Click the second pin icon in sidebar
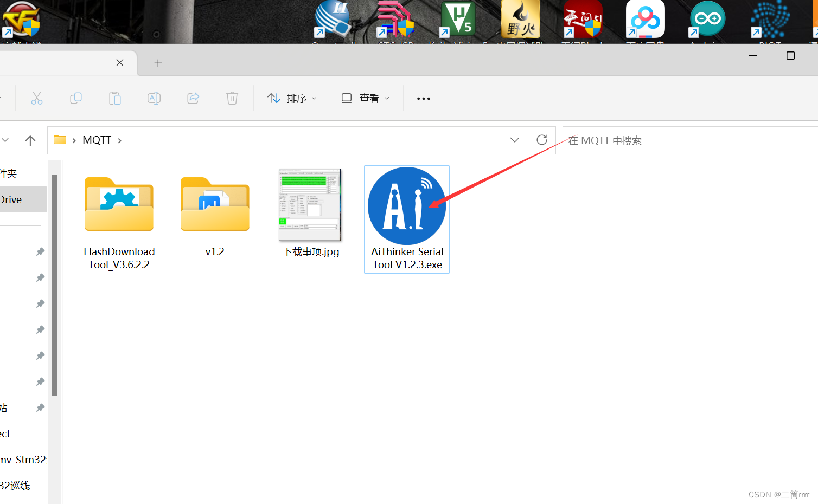The image size is (818, 504). point(40,277)
